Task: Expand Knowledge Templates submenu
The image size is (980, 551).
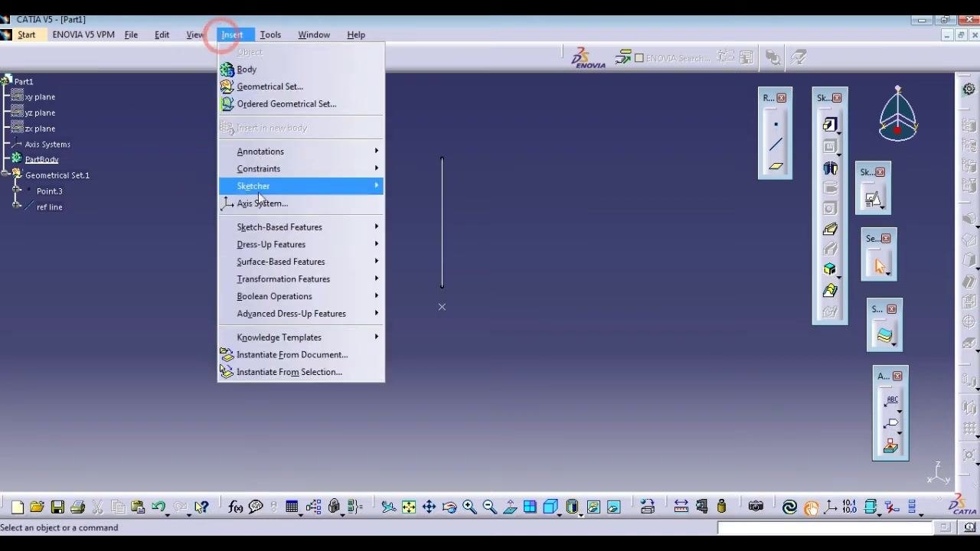Action: pos(301,337)
